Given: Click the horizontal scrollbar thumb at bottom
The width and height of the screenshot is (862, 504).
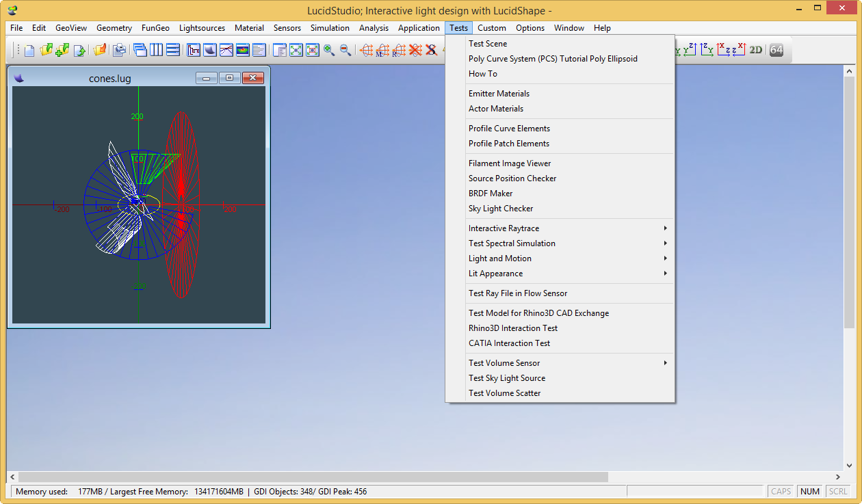Looking at the screenshot, I should (x=313, y=477).
